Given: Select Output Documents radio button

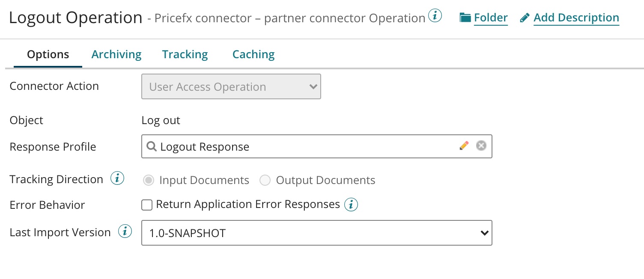Looking at the screenshot, I should pyautogui.click(x=265, y=181).
